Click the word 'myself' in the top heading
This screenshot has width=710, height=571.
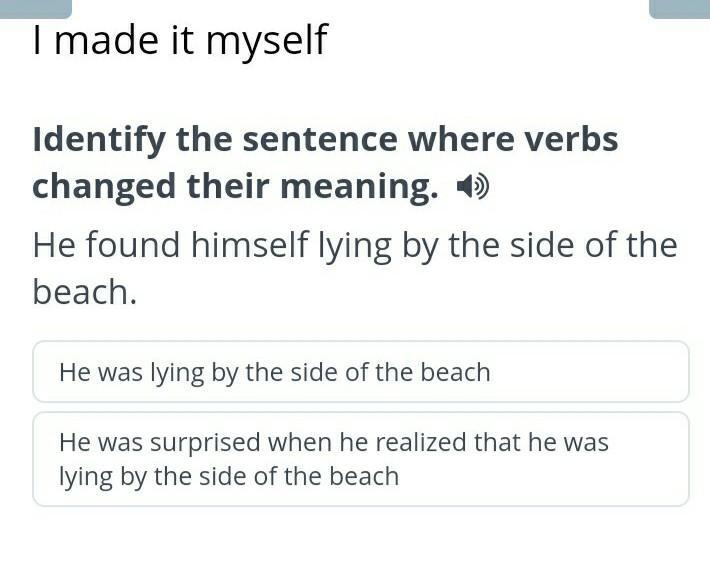tap(267, 42)
